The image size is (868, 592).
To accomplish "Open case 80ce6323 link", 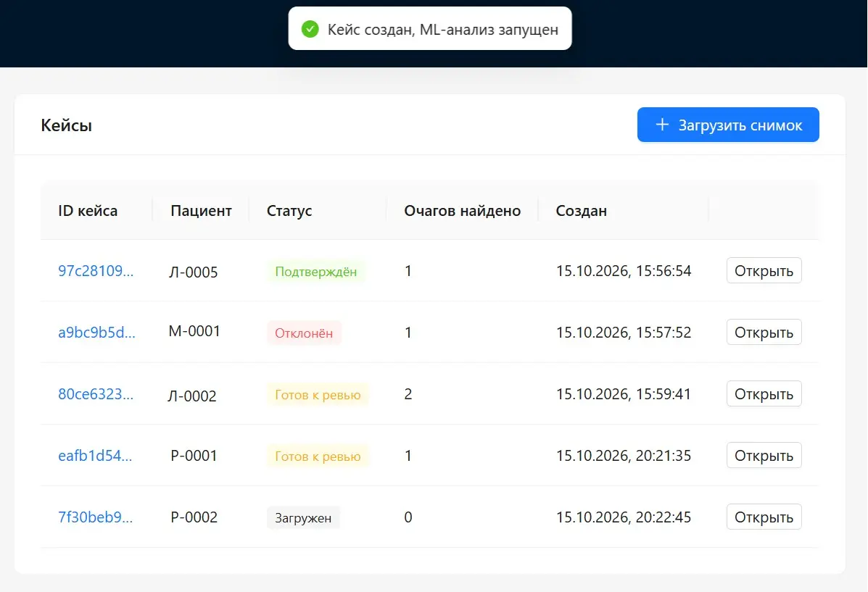I will tap(96, 394).
